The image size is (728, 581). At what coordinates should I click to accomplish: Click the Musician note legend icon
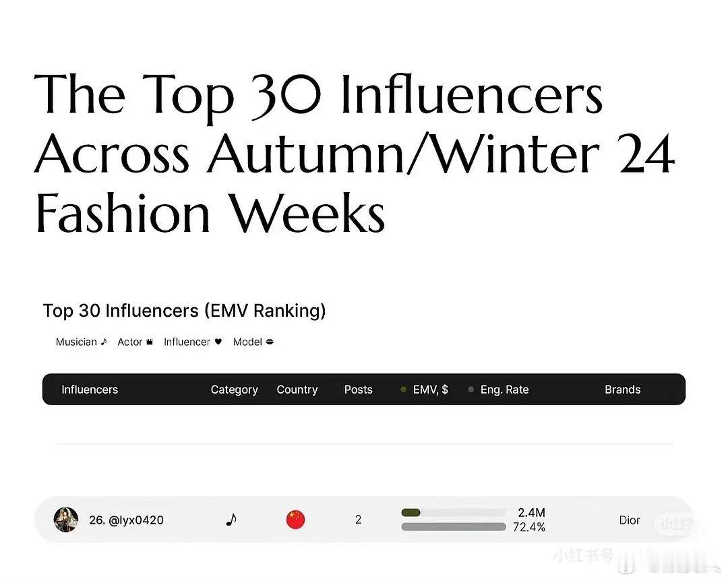coord(104,342)
